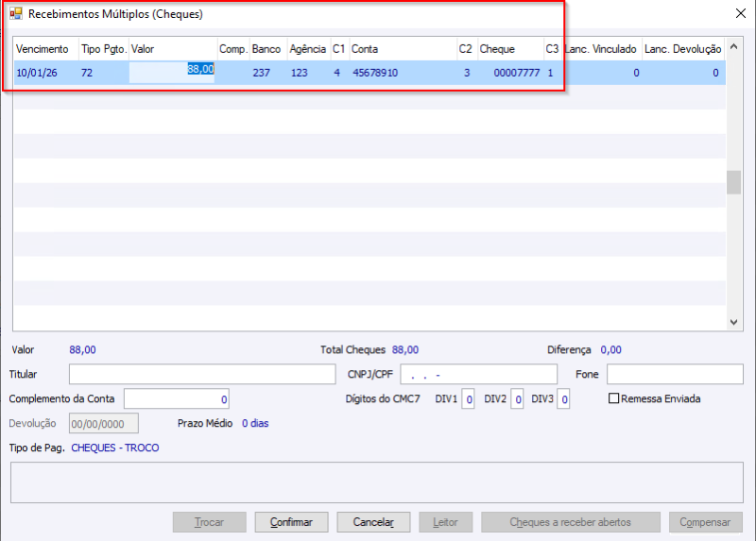This screenshot has width=756, height=541.
Task: Open Cheques a receber abertos
Action: 571,522
